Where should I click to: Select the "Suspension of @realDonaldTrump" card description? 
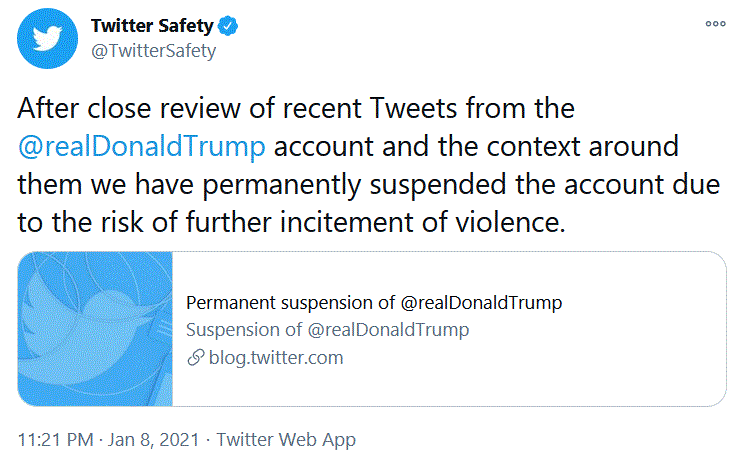coord(328,329)
